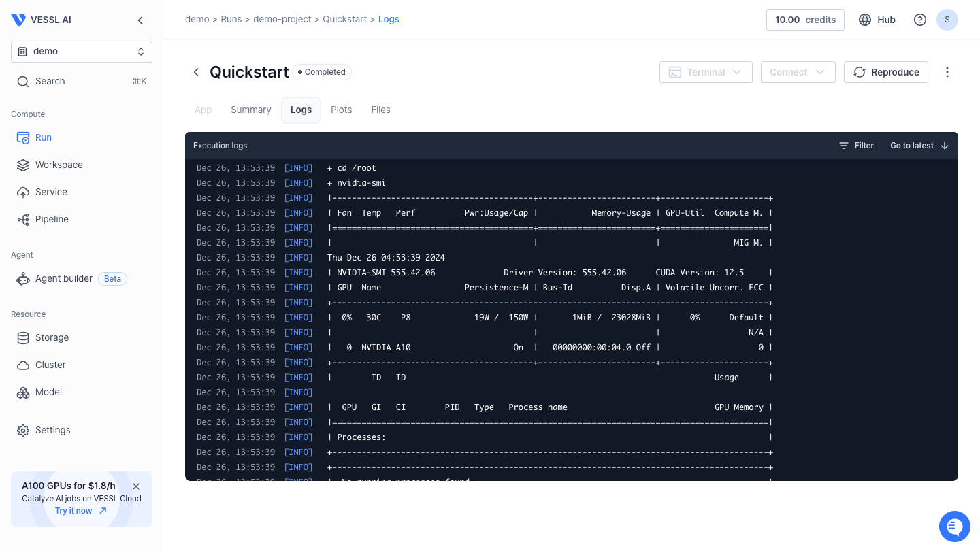The width and height of the screenshot is (980, 553).
Task: Go to the Service page
Action: point(51,192)
